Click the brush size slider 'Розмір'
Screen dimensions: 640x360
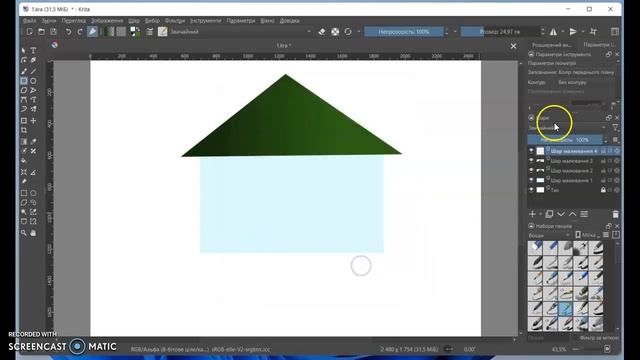point(500,32)
